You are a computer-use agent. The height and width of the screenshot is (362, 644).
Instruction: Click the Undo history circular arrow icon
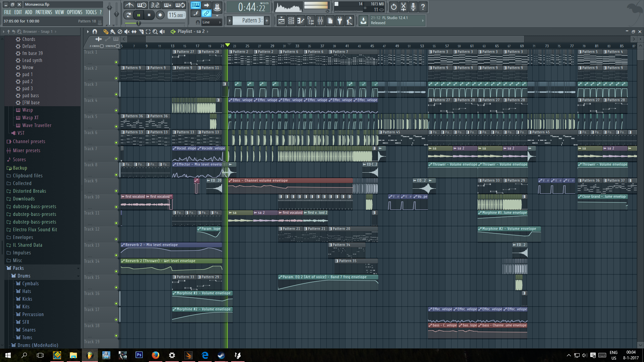[393, 6]
